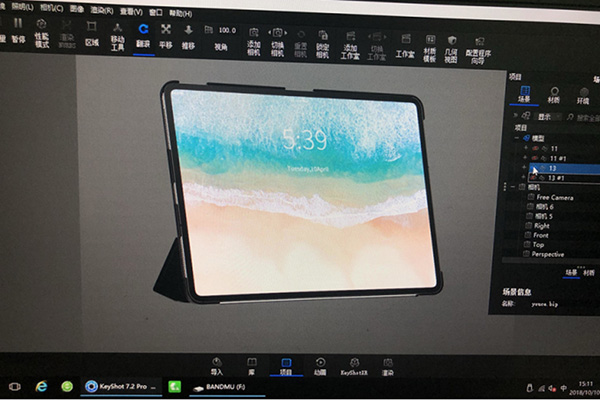Open the 移动工具 move tool
Viewport: 600px width, 400px height.
pyautogui.click(x=117, y=37)
